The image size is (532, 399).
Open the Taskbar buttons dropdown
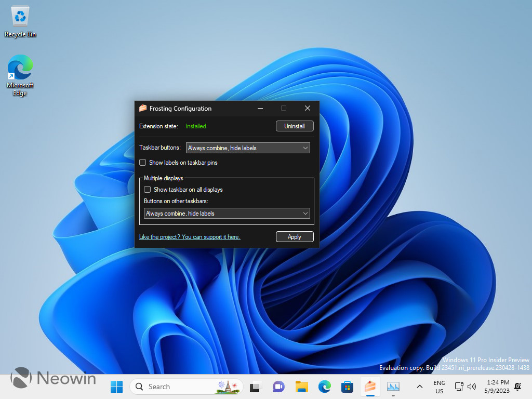pyautogui.click(x=248, y=148)
